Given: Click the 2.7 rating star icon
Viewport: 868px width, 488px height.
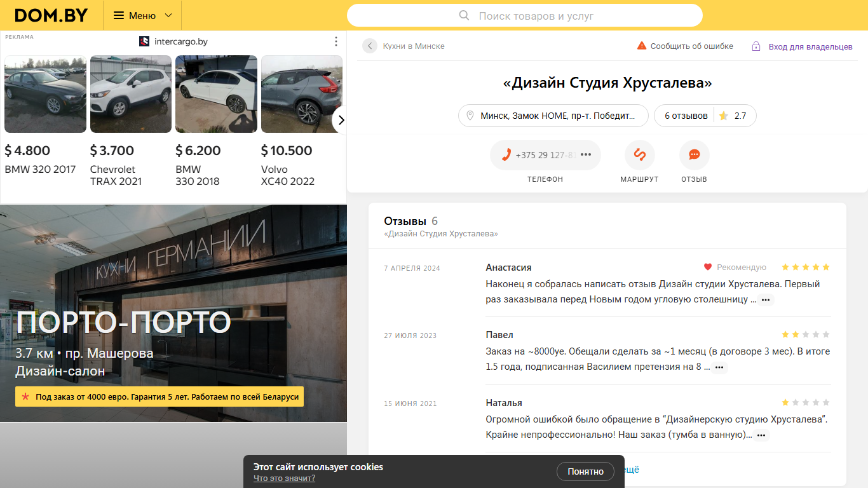Looking at the screenshot, I should click(x=723, y=116).
